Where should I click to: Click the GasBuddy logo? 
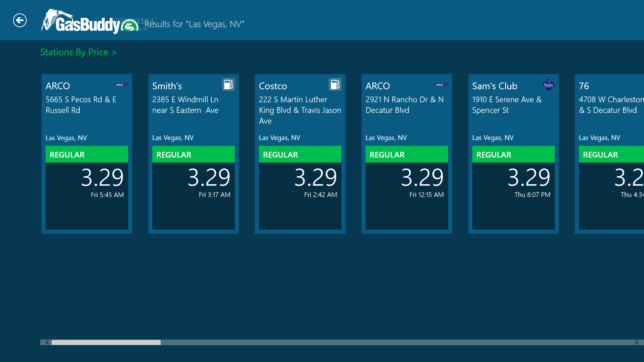click(x=90, y=21)
